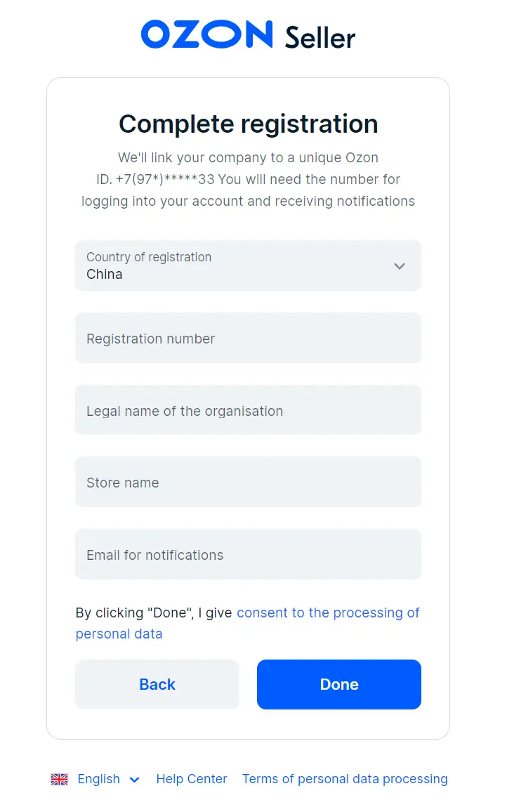
Task: Submit the form with the Done button
Action: click(x=339, y=684)
